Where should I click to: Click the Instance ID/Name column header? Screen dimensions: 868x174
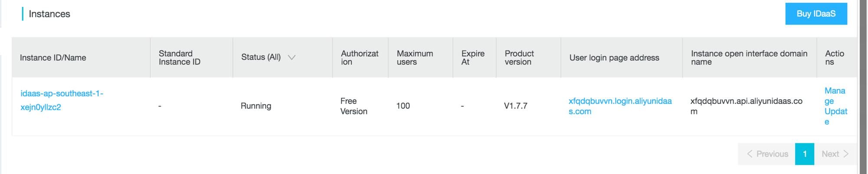tap(53, 58)
